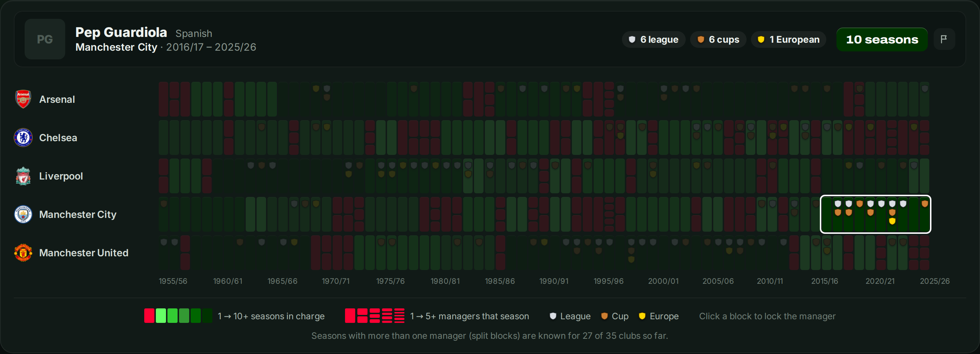980x354 pixels.
Task: Click the '2016/17 – 2025/26' tenure text
Action: (x=211, y=47)
